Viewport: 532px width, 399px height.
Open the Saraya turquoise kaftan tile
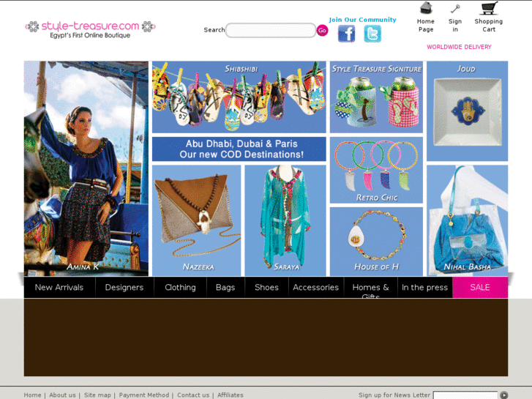(x=285, y=220)
